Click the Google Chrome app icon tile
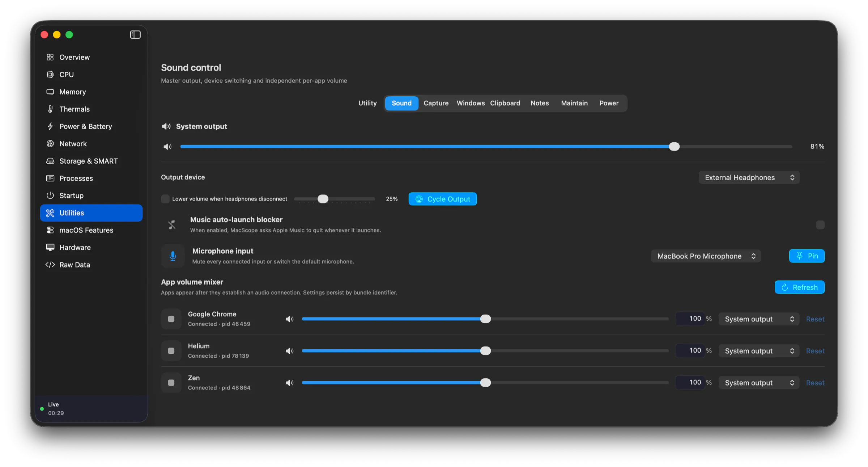 (171, 319)
